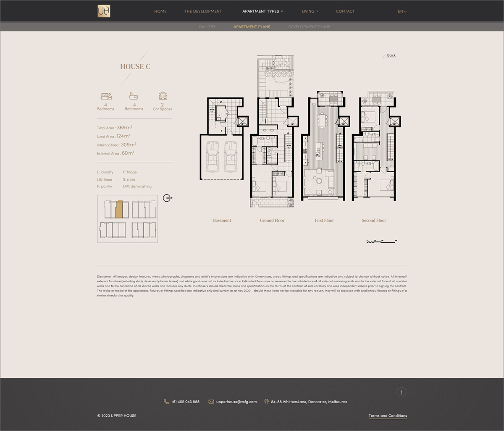
Task: Click the Upper House logo icon
Action: click(104, 11)
